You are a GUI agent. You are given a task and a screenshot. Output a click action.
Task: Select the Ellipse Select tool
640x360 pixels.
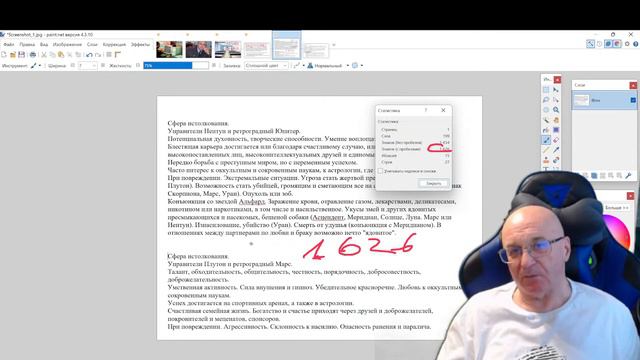pyautogui.click(x=546, y=110)
